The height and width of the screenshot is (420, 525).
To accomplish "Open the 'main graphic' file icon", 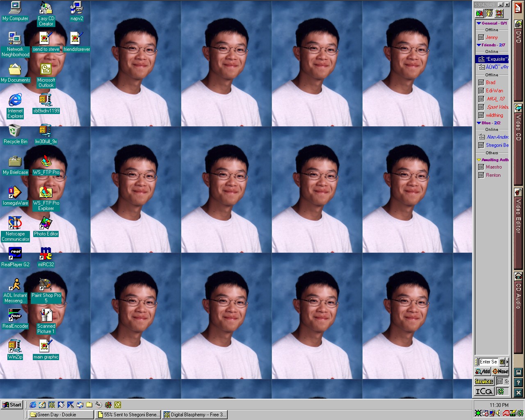I will [46, 350].
